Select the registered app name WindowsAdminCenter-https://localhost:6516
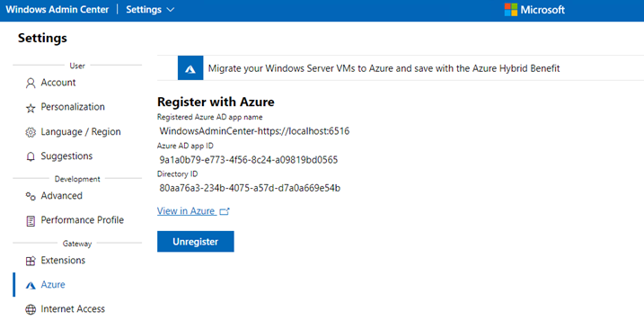644x329 pixels. pos(254,131)
